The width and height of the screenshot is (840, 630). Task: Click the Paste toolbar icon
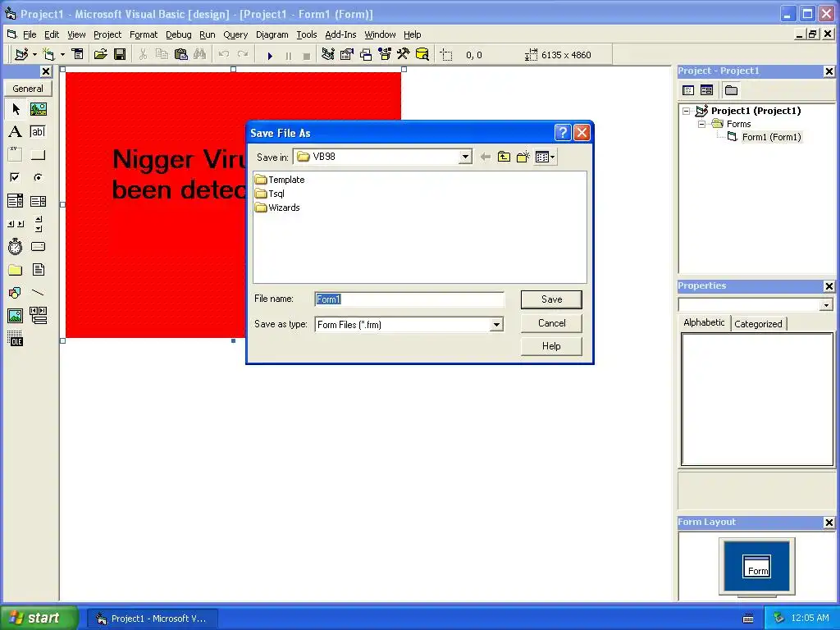coord(181,55)
